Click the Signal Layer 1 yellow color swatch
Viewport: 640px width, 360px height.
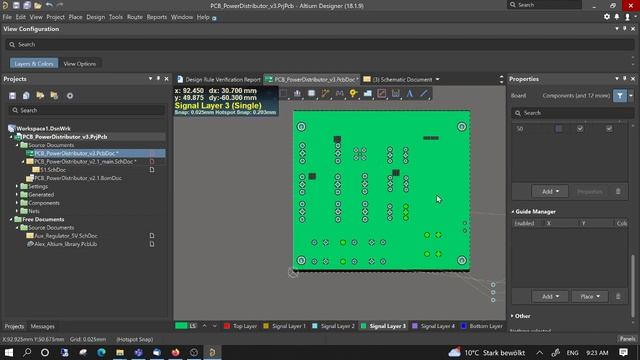[266, 326]
